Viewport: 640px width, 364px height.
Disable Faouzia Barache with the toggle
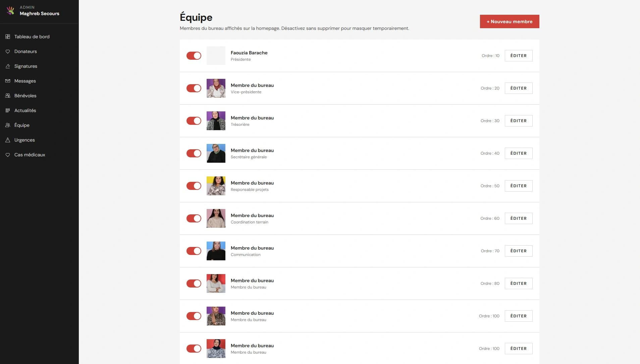[x=194, y=56]
